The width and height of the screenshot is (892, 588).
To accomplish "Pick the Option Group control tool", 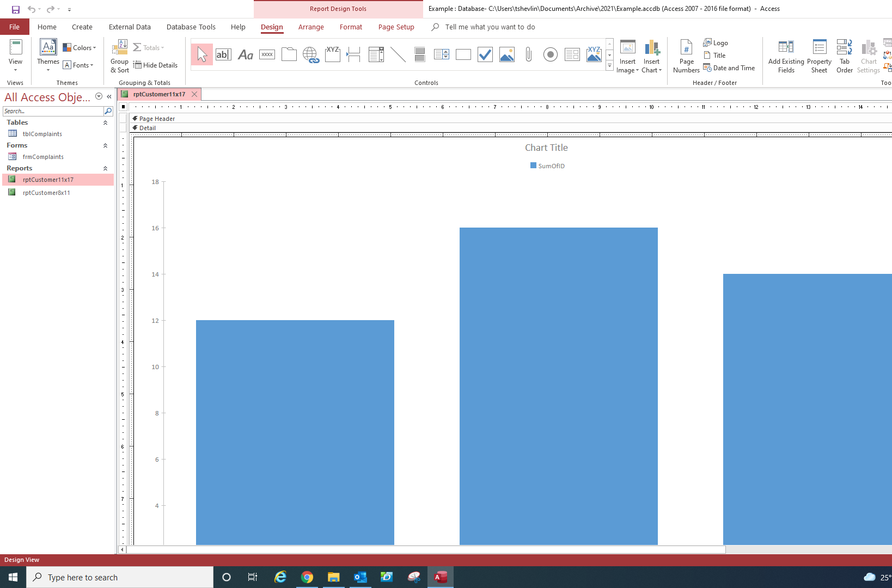I will [x=333, y=54].
